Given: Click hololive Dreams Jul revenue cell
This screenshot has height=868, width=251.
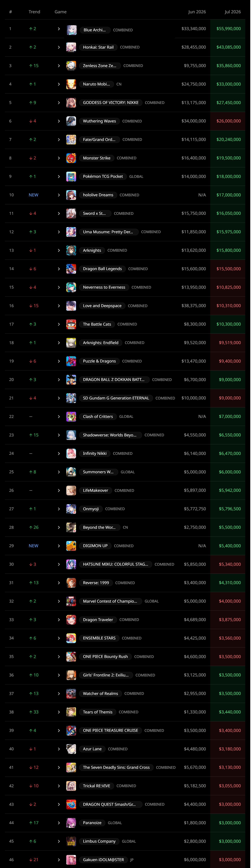Looking at the screenshot, I should click(x=228, y=195).
